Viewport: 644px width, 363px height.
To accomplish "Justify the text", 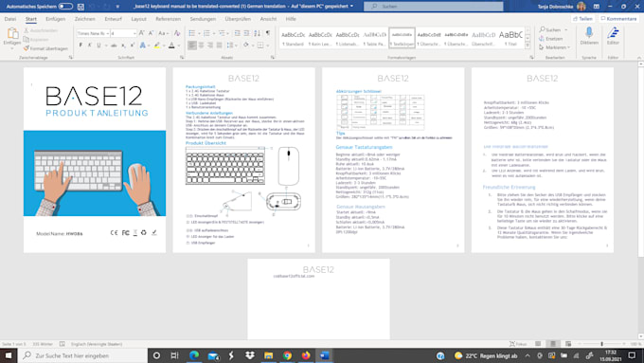I will coord(219,45).
